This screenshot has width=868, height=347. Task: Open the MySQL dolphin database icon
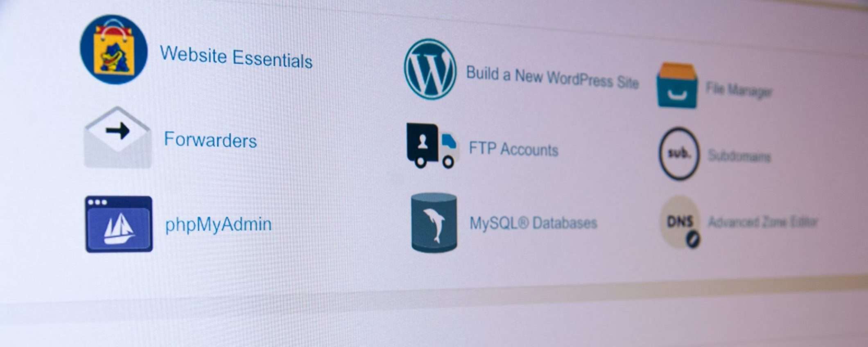[434, 223]
